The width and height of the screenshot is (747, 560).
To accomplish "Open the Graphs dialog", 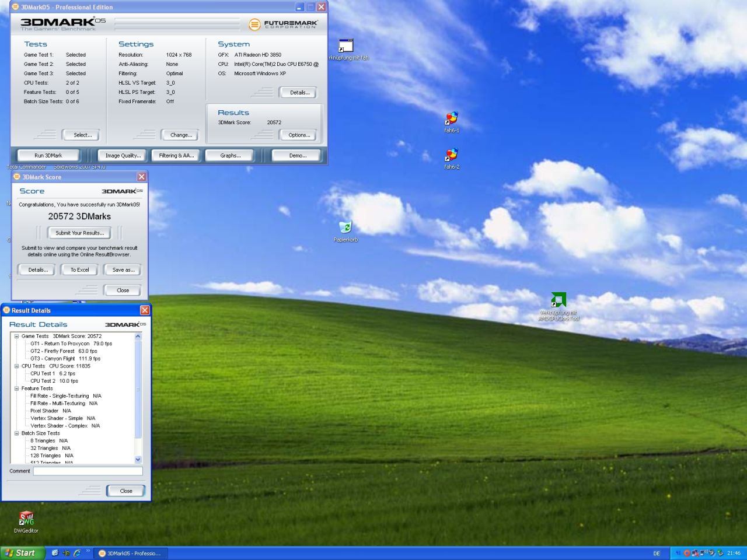I will [x=231, y=156].
